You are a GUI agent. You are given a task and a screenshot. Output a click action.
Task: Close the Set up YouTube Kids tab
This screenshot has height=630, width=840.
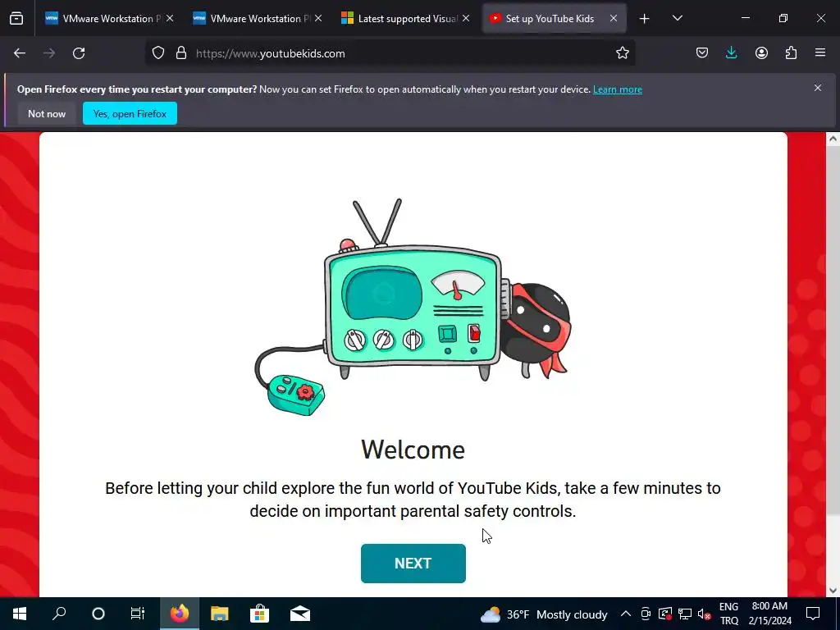click(x=614, y=18)
